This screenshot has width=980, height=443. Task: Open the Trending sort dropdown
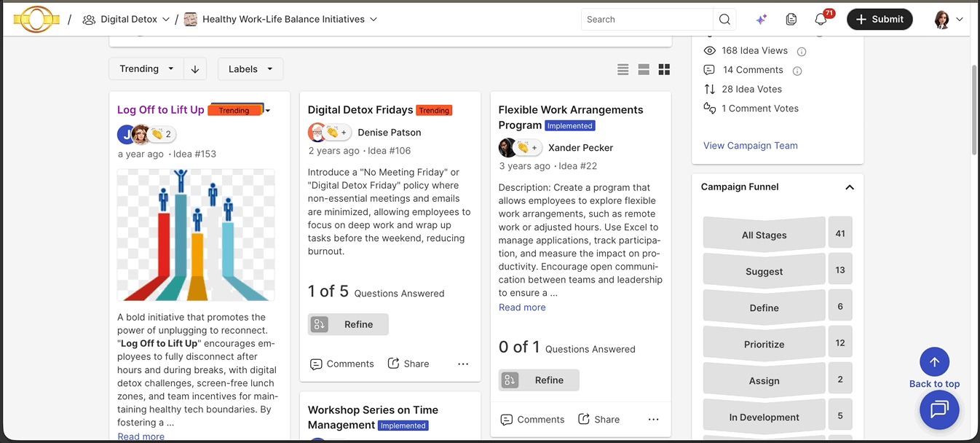click(146, 69)
